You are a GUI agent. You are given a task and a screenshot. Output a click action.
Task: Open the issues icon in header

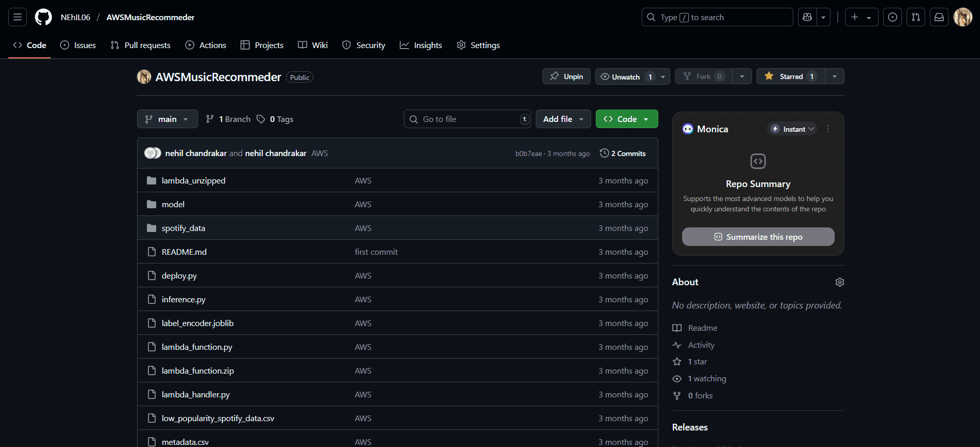click(x=893, y=17)
